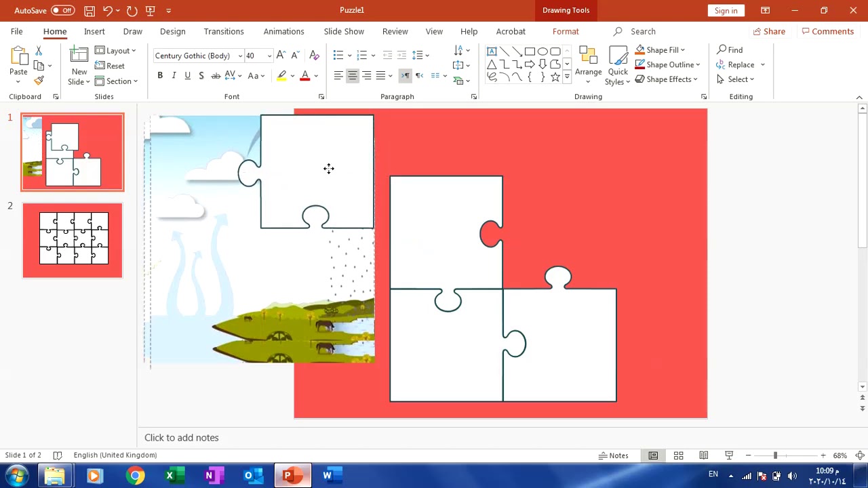Toggle Justify alignment
Viewport: 868px width, 488px height.
380,75
